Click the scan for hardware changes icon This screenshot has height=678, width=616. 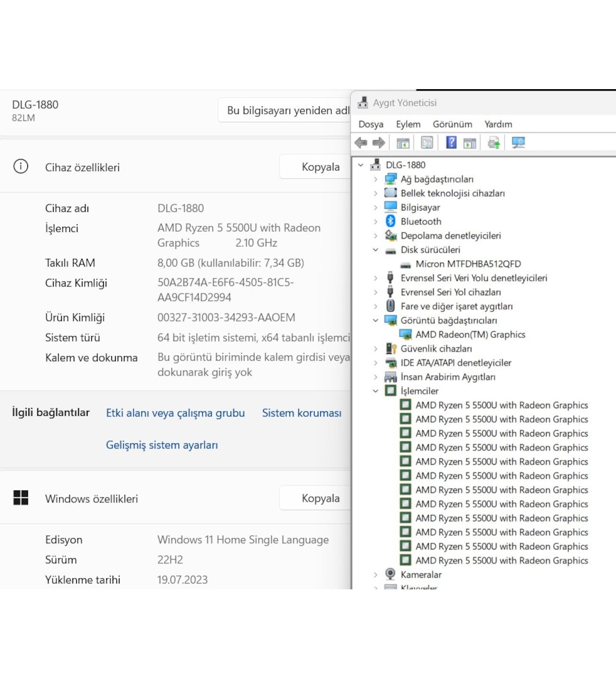[518, 143]
